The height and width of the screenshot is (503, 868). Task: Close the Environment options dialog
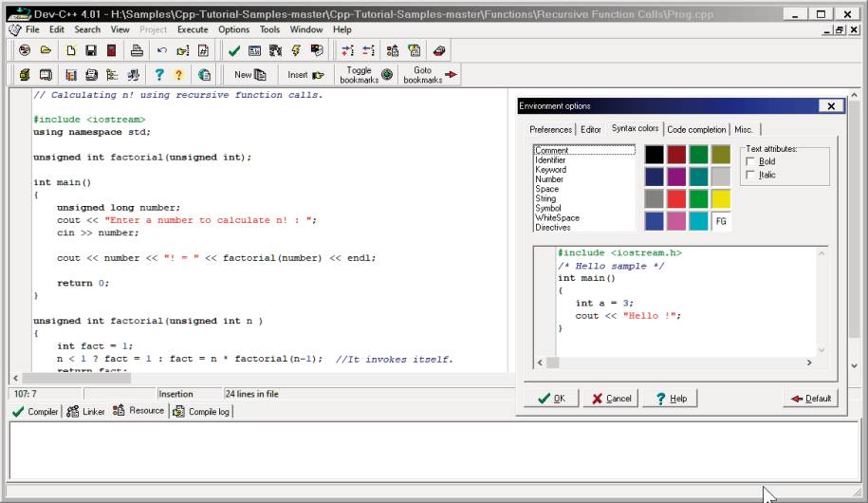point(831,105)
